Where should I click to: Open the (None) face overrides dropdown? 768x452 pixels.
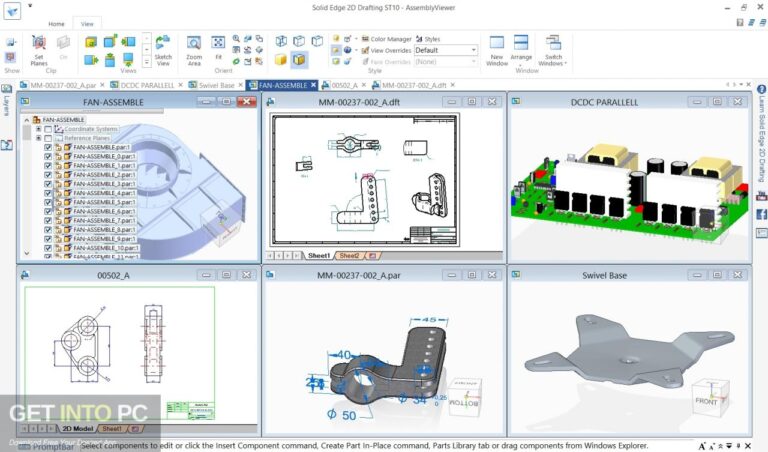point(473,62)
